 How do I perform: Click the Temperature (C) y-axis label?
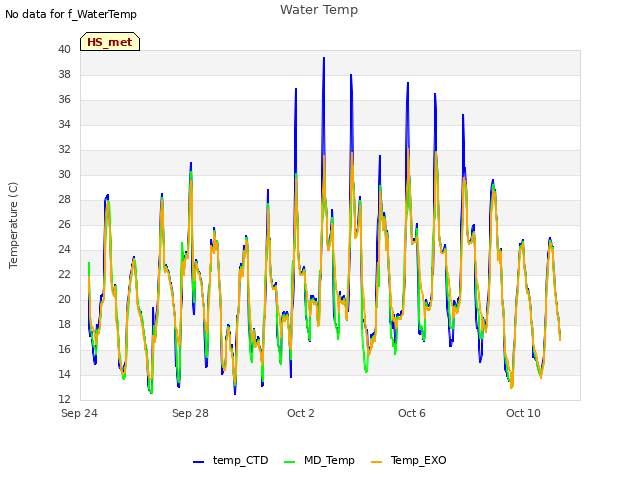(x=13, y=225)
